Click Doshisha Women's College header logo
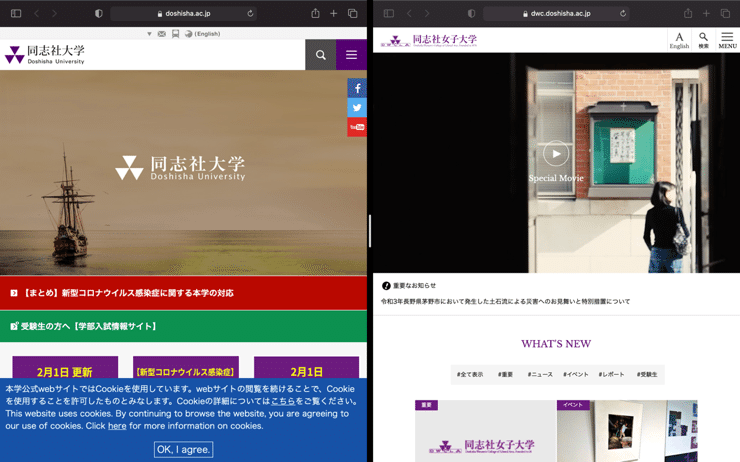This screenshot has width=740, height=462. [x=429, y=41]
